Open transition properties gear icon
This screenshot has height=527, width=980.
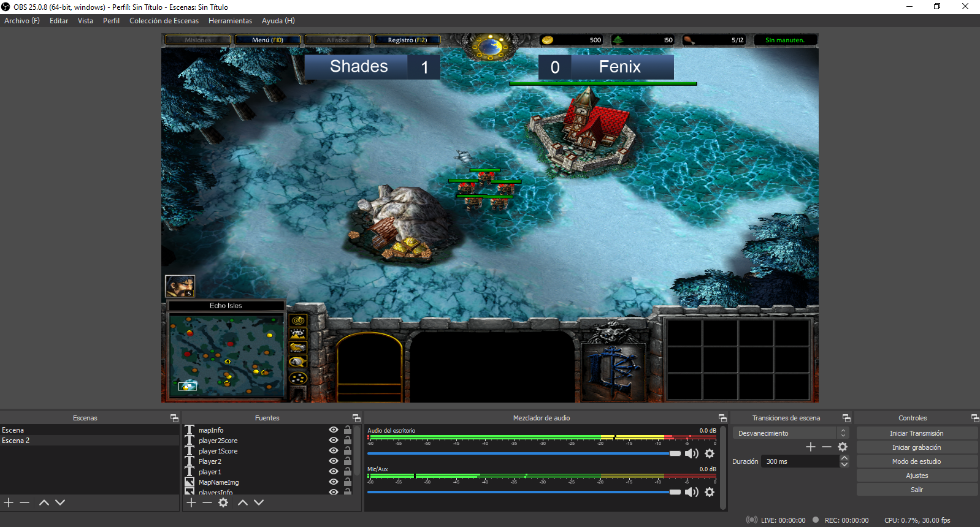tap(843, 447)
